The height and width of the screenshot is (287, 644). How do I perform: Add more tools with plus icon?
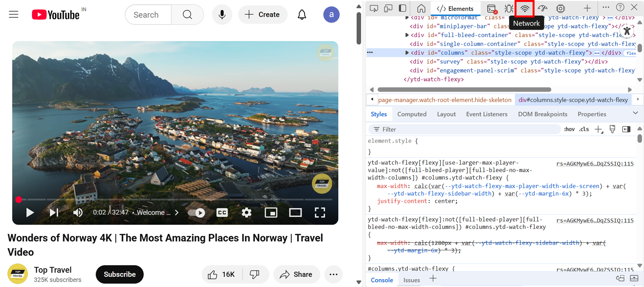[587, 8]
